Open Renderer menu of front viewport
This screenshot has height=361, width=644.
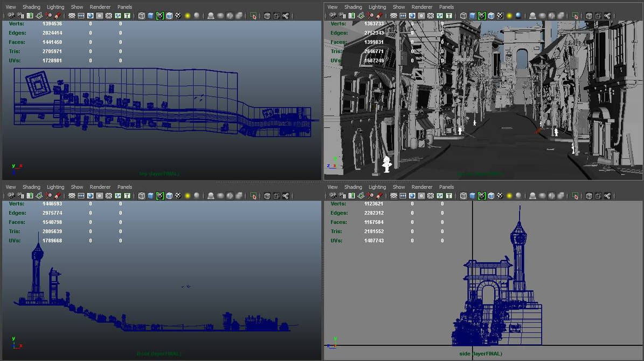pyautogui.click(x=100, y=187)
